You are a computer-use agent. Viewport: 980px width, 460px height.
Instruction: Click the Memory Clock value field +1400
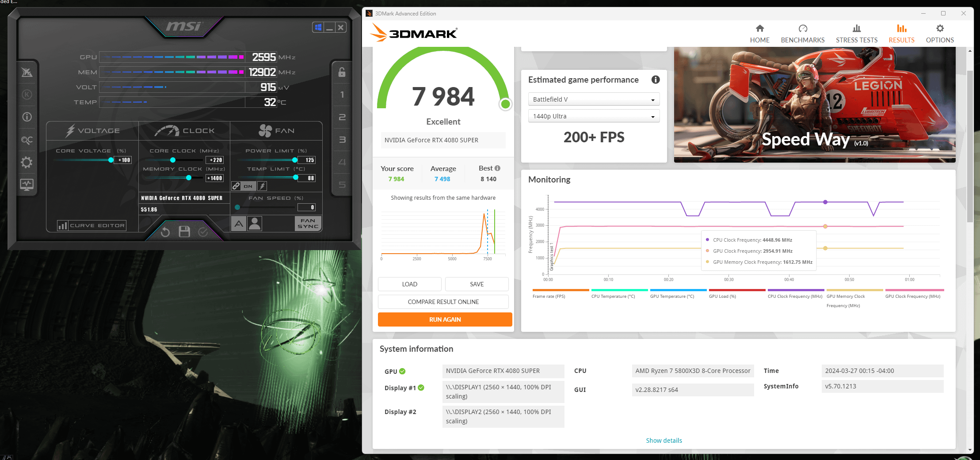215,178
